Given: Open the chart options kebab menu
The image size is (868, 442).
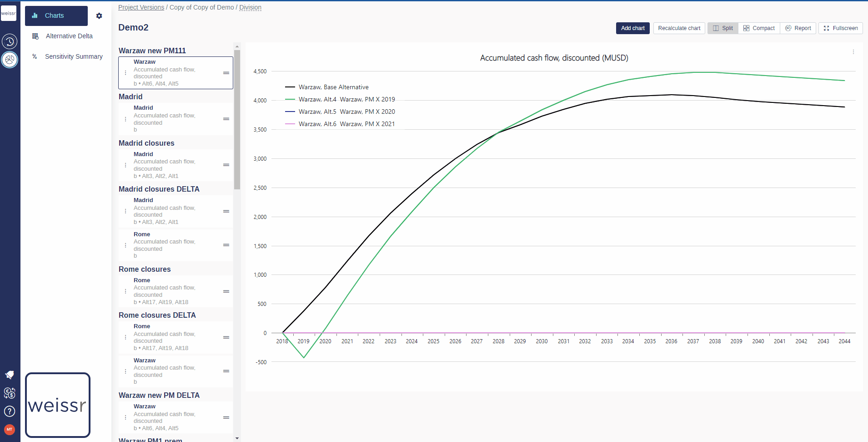Looking at the screenshot, I should click(x=853, y=52).
